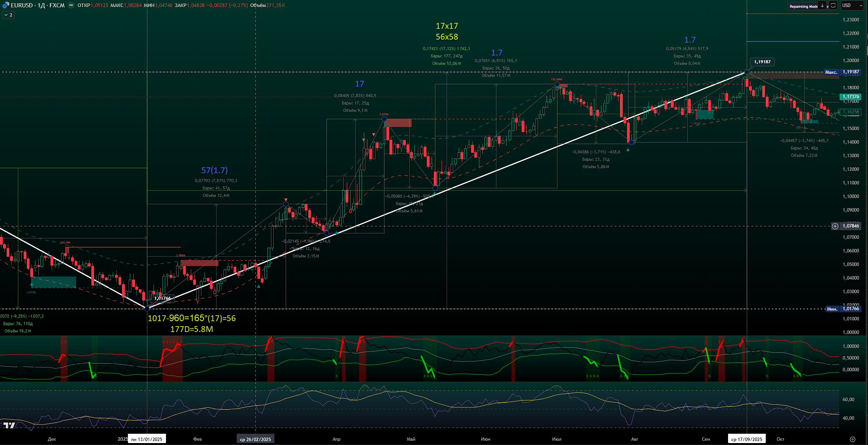Click the market status dash icon beside FXCM
The image size is (868, 445).
tap(71, 5)
